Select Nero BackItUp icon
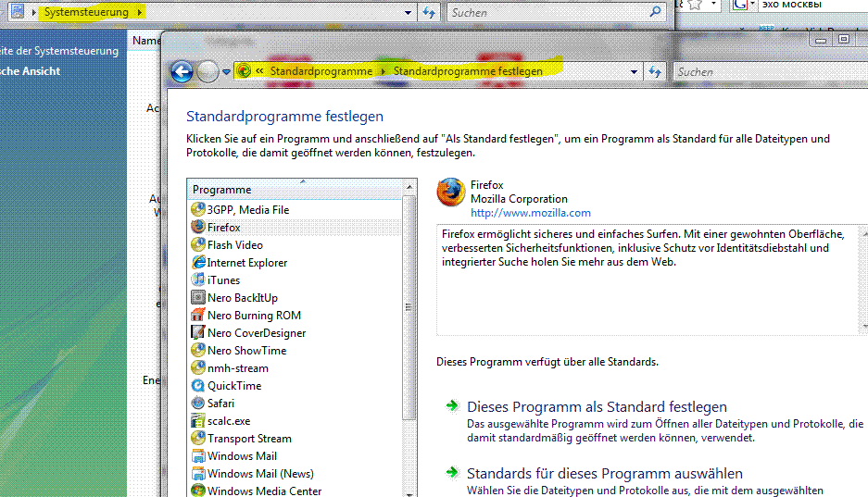The height and width of the screenshot is (497, 868). 198,297
